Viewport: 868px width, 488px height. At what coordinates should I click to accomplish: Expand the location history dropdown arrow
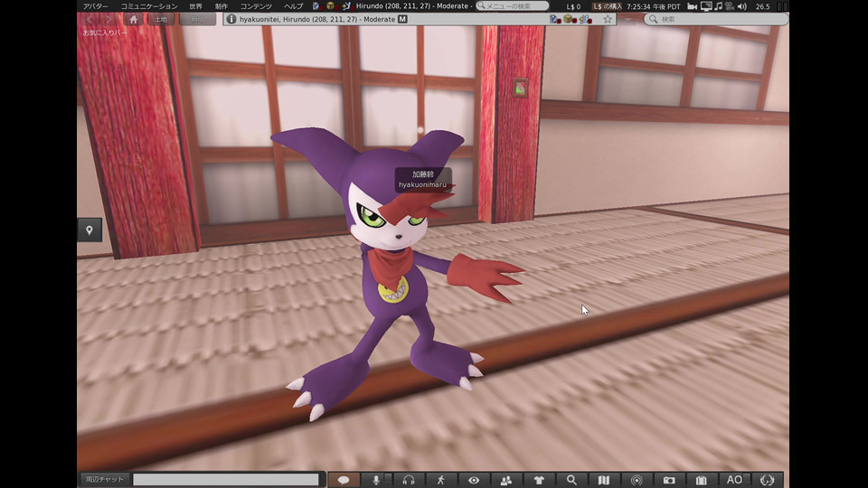click(627, 19)
